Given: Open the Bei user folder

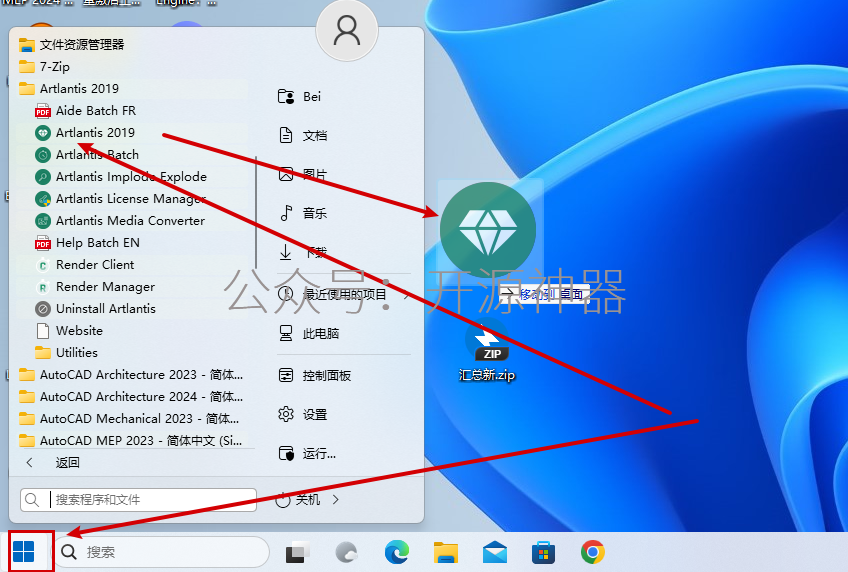Looking at the screenshot, I should [300, 97].
